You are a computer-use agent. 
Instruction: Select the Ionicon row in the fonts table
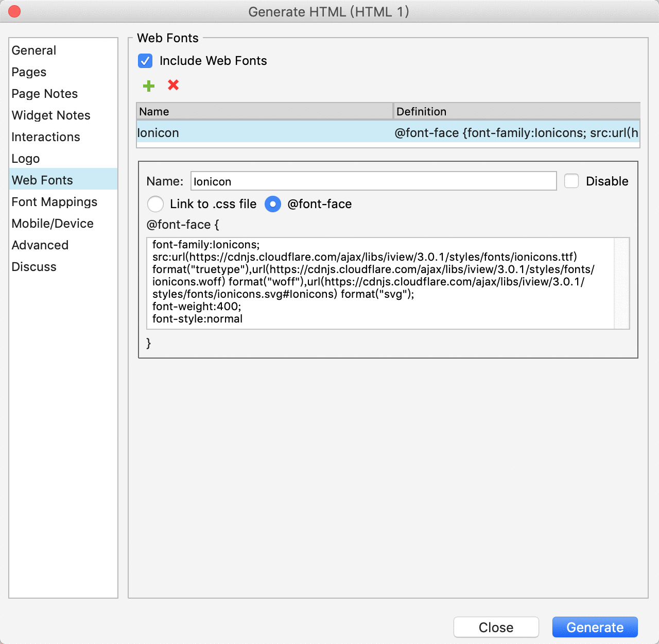(388, 132)
